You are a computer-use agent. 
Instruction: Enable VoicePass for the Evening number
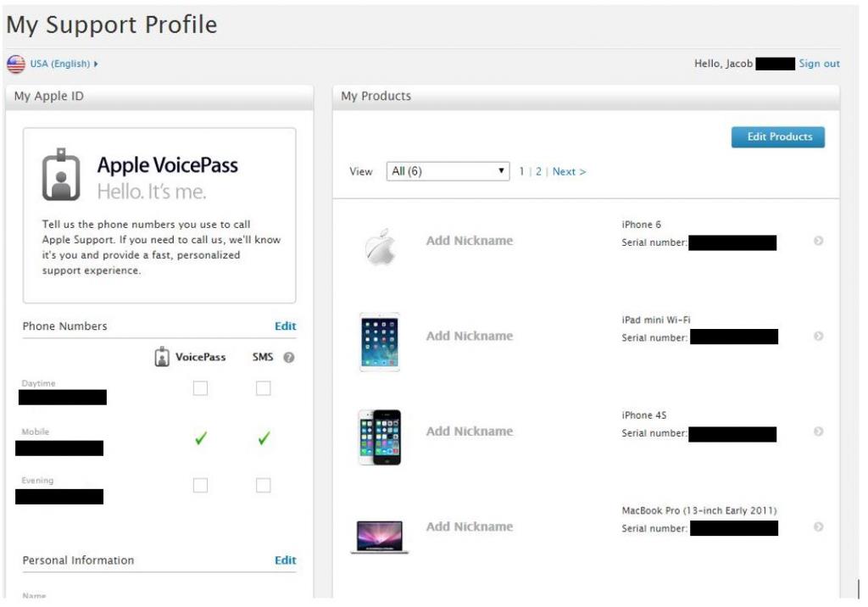200,486
